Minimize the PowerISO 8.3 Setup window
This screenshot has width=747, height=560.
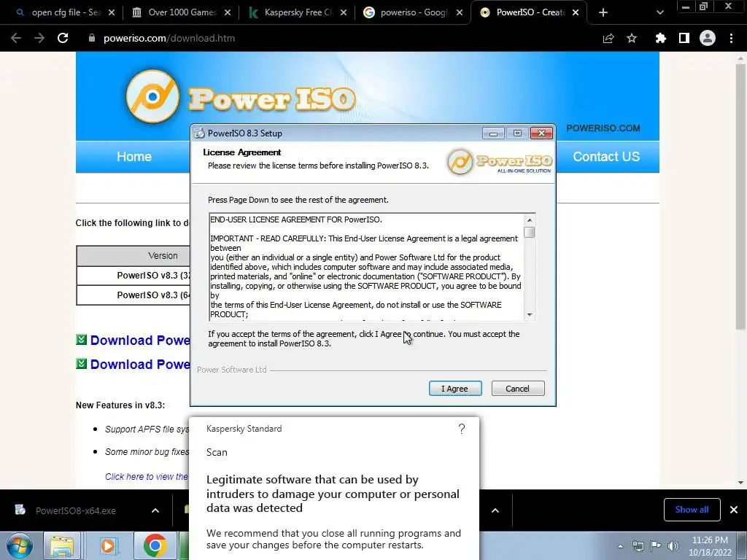tap(493, 133)
